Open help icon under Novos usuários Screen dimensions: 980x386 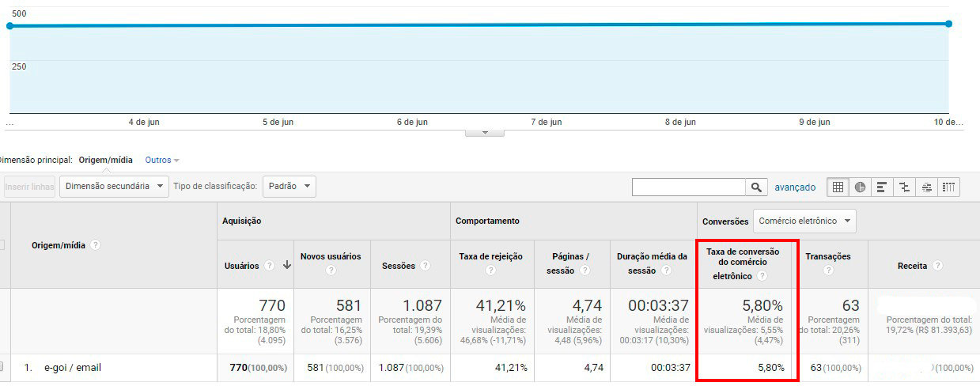(x=331, y=271)
